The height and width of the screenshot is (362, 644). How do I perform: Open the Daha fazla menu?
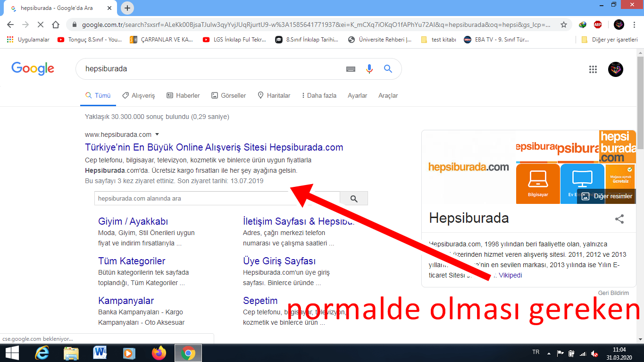click(319, 95)
